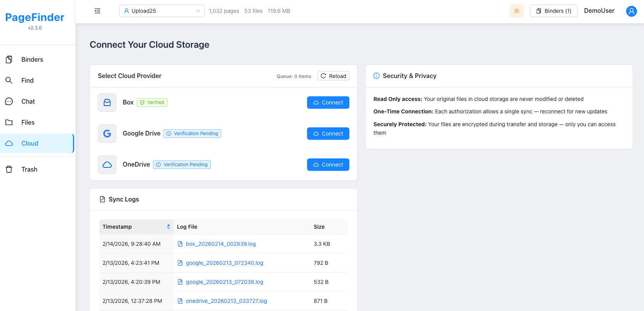Click the 1,032 pages stat
Image resolution: width=644 pixels, height=311 pixels.
(224, 11)
